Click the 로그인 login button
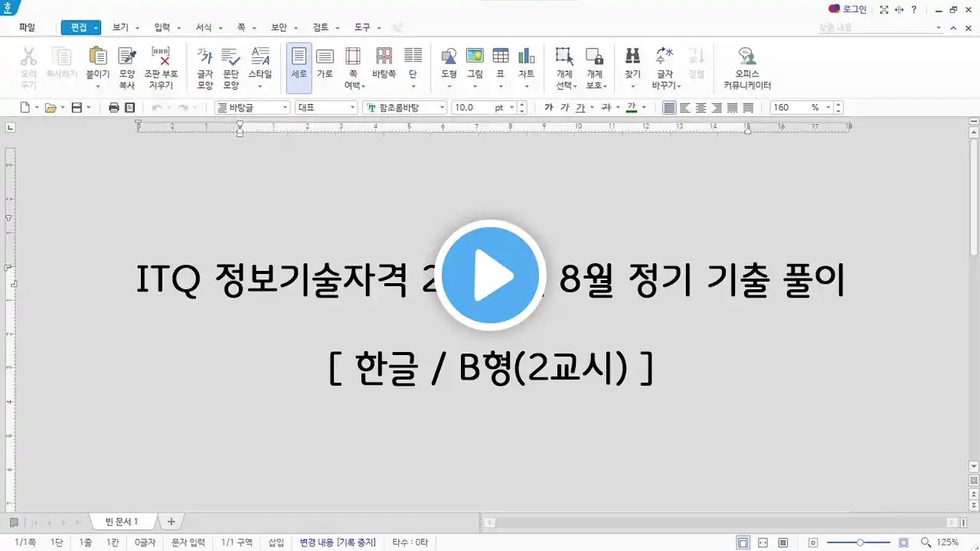 pyautogui.click(x=848, y=9)
